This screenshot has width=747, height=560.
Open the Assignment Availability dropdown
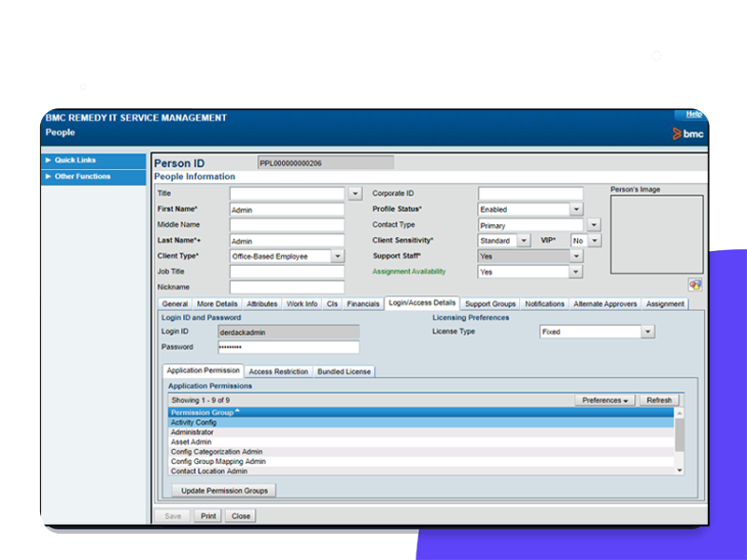coord(575,272)
